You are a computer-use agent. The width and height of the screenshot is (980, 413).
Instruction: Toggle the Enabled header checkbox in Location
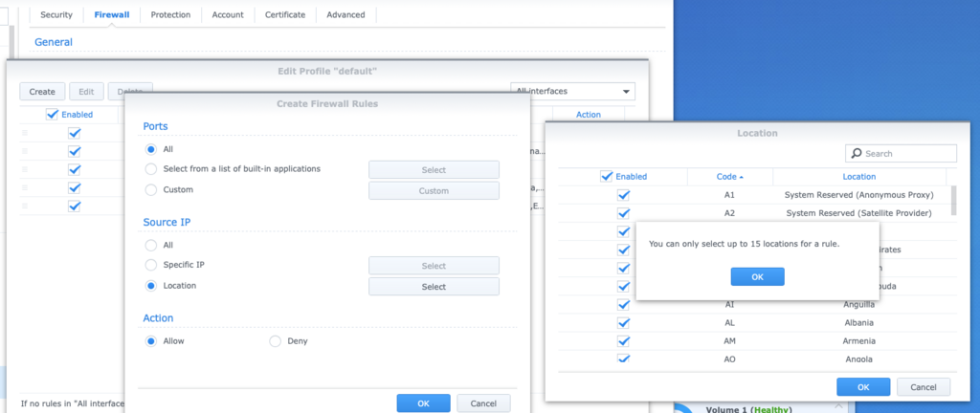606,177
